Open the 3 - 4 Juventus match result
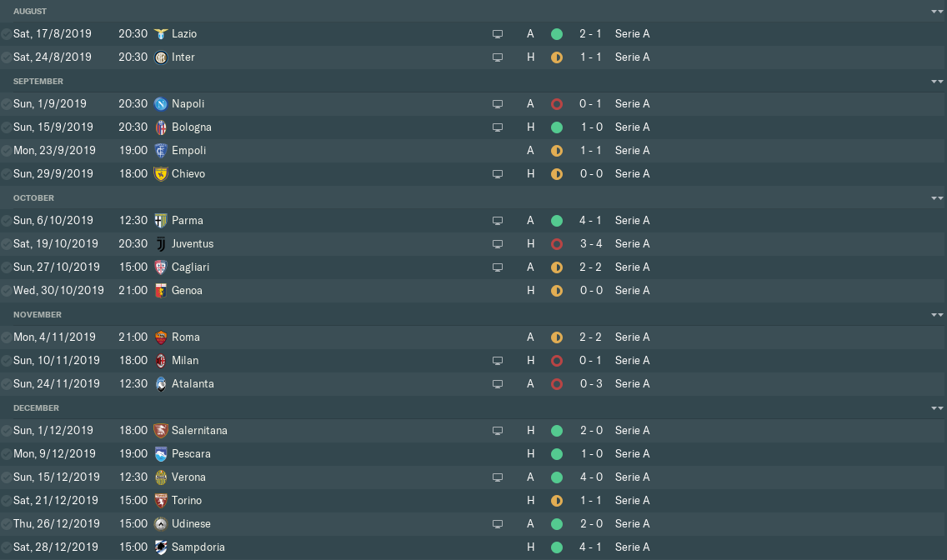This screenshot has width=947, height=560. [591, 244]
